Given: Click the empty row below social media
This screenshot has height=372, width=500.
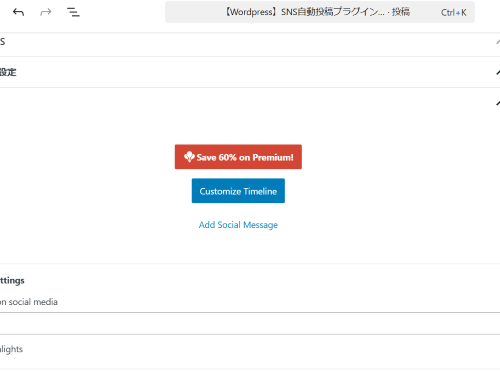Looking at the screenshot, I should point(250,324).
